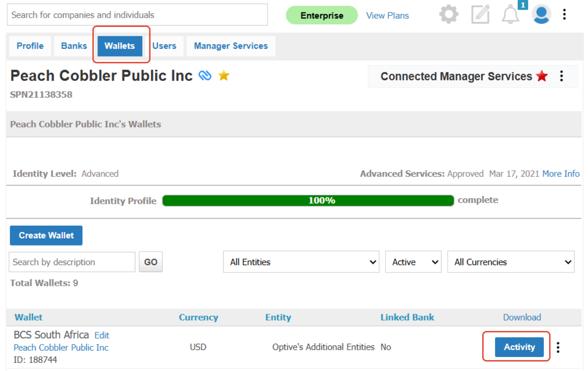This screenshot has width=588, height=371.
Task: Click the Create Wallet button
Action: 46,235
